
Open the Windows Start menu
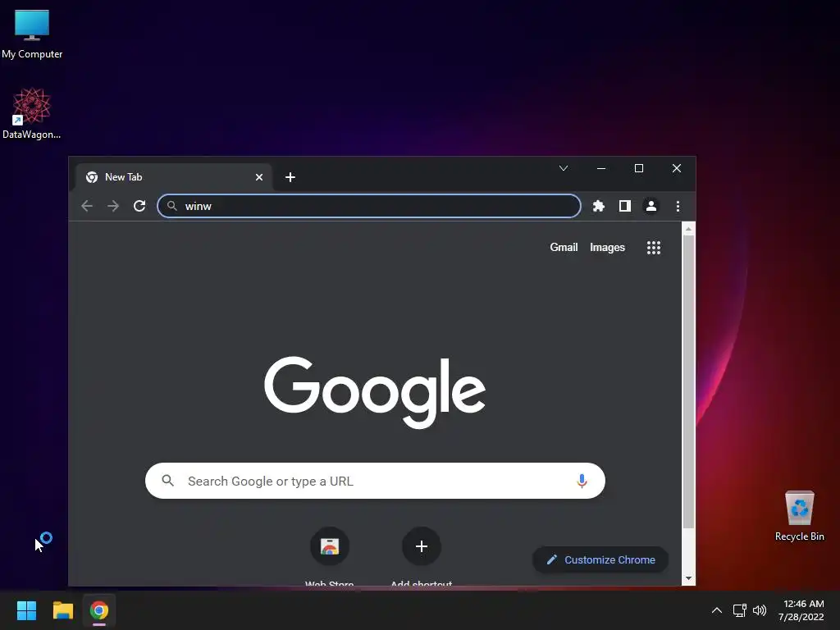(x=26, y=610)
